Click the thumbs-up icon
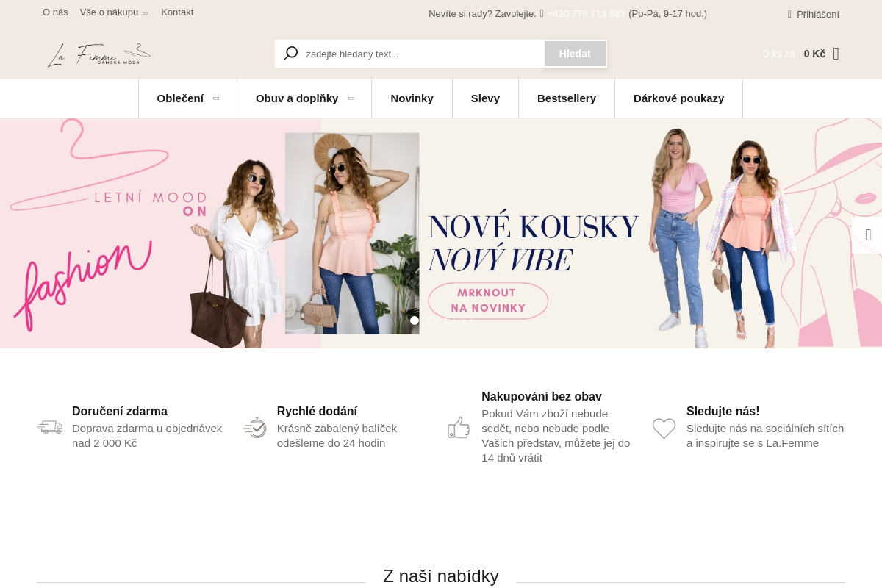 pos(459,427)
